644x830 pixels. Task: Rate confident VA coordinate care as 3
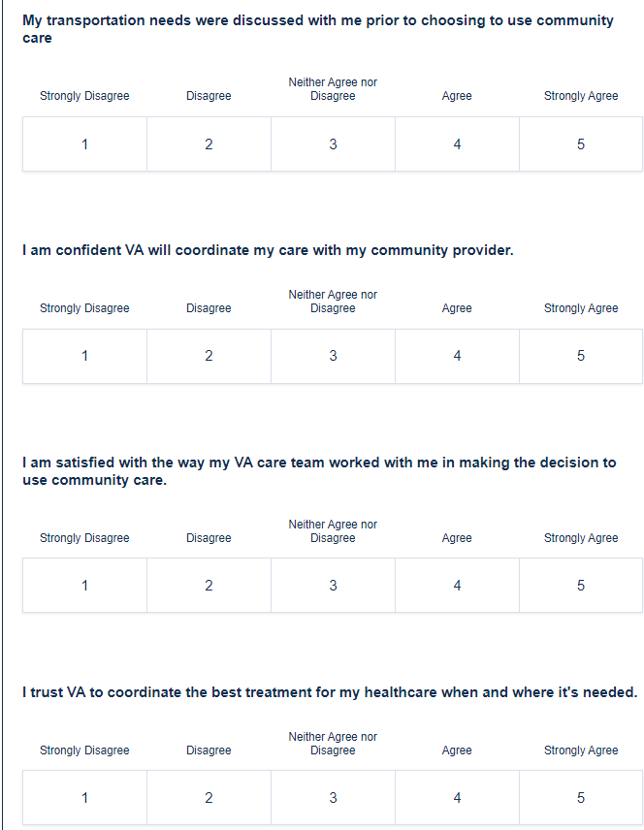coord(333,356)
